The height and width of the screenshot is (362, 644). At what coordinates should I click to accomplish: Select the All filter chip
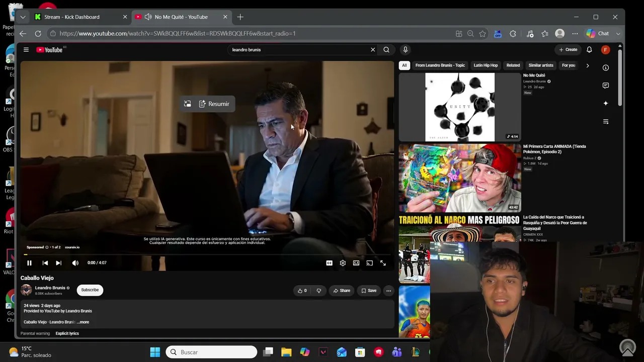click(404, 65)
